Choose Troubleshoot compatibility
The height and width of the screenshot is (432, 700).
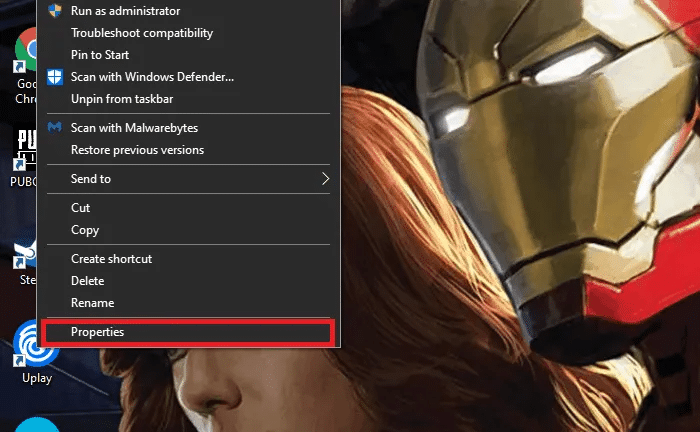[x=188, y=33]
